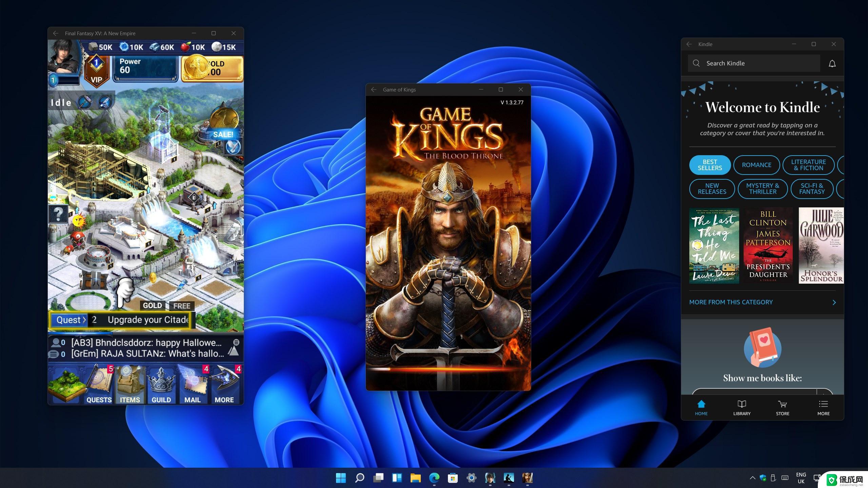The width and height of the screenshot is (868, 488).
Task: Switch to Final Fantasy taskbar icon
Action: point(490,478)
